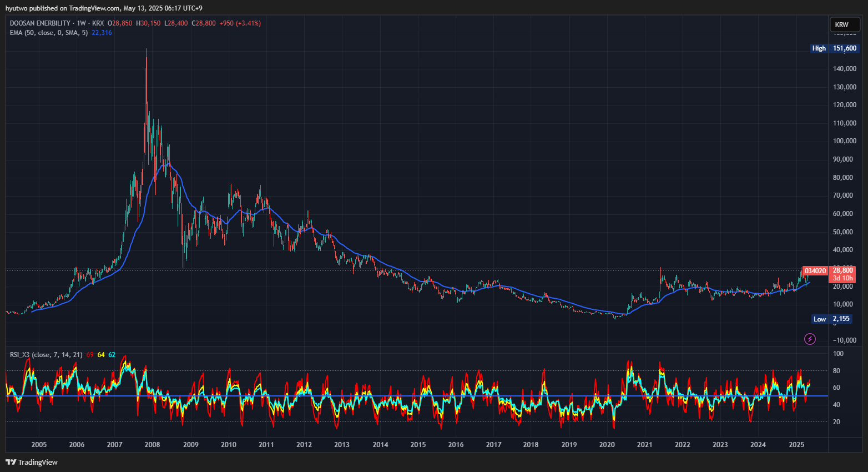Click the hyutwo published header text
Viewport: 868px width, 472px height.
click(104, 8)
